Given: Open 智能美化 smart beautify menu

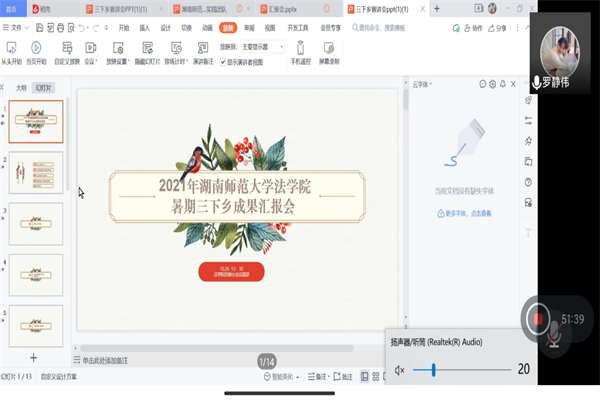Looking at the screenshot, I should pos(281,377).
